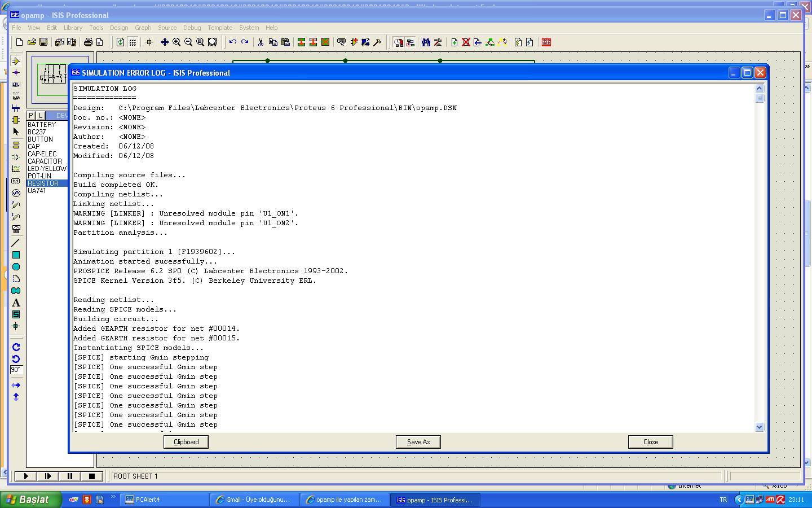Click the log scrollbar down arrow
This screenshot has height=508, width=812.
click(x=759, y=427)
